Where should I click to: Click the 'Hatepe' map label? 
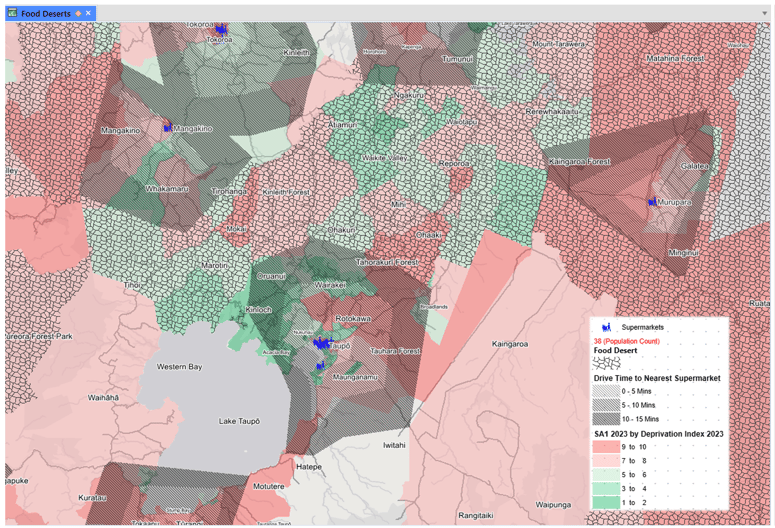tap(309, 467)
